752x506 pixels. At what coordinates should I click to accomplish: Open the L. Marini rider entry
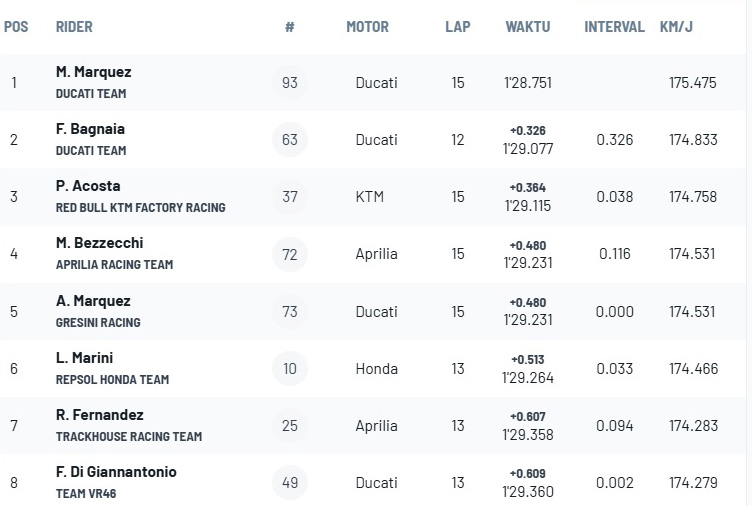click(84, 358)
